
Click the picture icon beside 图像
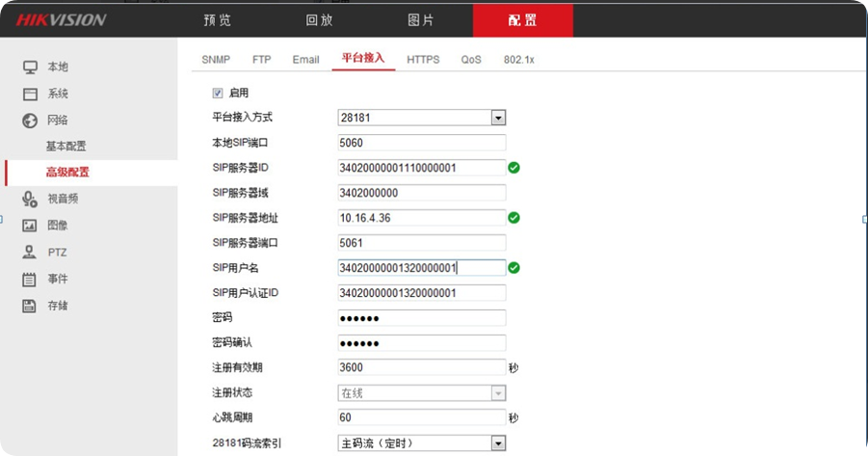point(29,226)
